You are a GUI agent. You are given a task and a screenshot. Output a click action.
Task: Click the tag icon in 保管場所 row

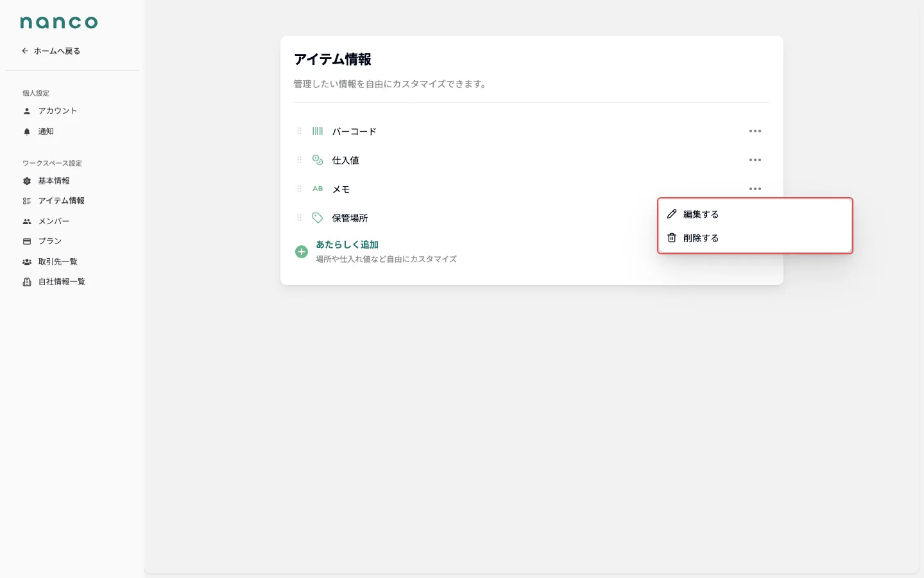[x=318, y=218]
